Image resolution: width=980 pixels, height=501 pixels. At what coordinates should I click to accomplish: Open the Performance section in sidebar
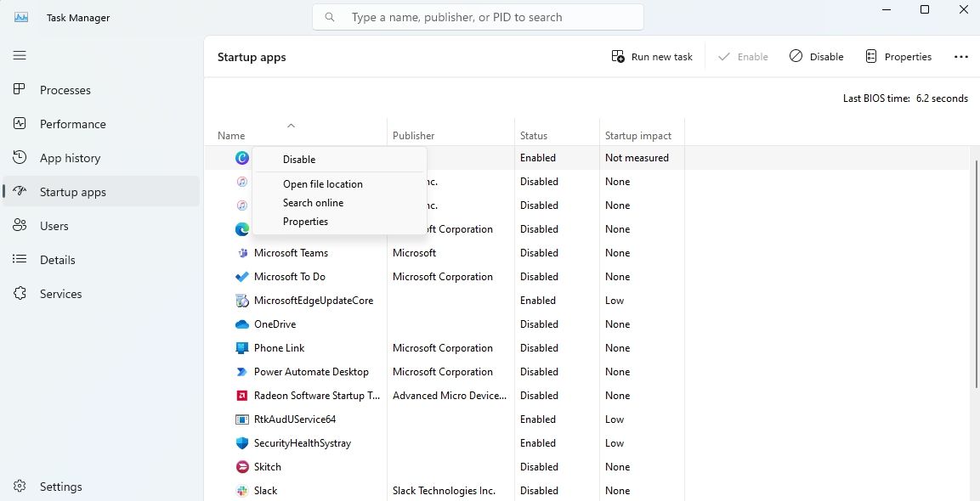pyautogui.click(x=71, y=123)
